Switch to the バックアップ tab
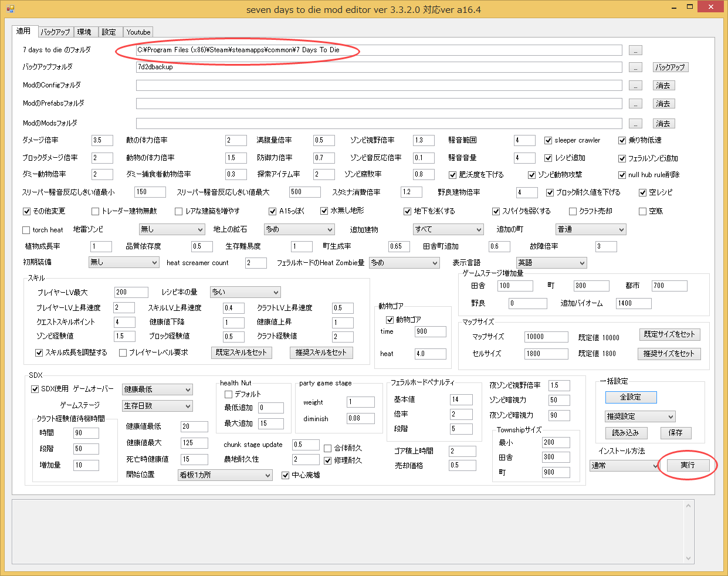The height and width of the screenshot is (576, 728). click(x=55, y=32)
